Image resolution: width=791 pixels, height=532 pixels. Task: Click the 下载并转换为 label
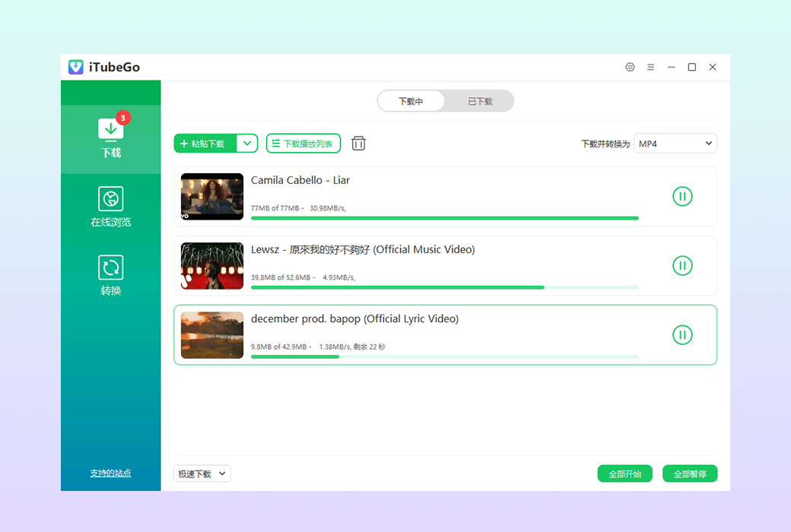(x=605, y=144)
